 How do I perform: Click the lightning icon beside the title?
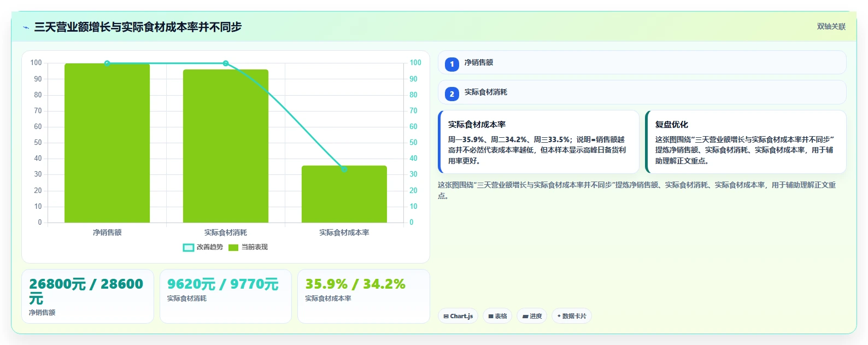tap(26, 27)
